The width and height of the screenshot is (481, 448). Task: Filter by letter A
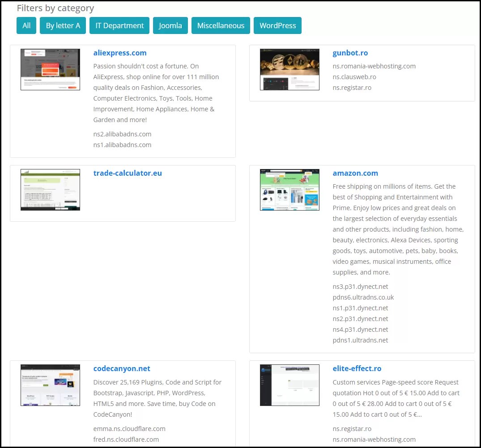coord(63,25)
